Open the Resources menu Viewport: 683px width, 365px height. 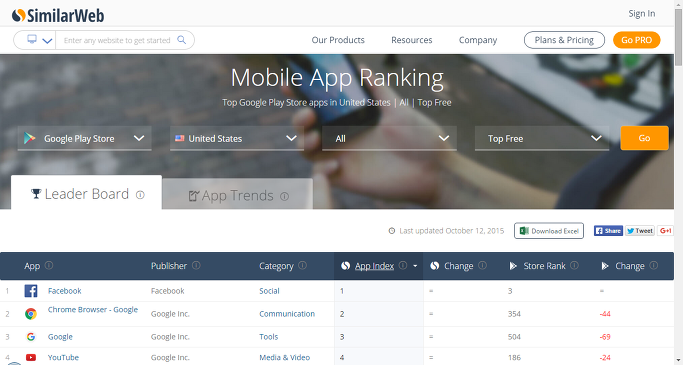click(x=412, y=40)
